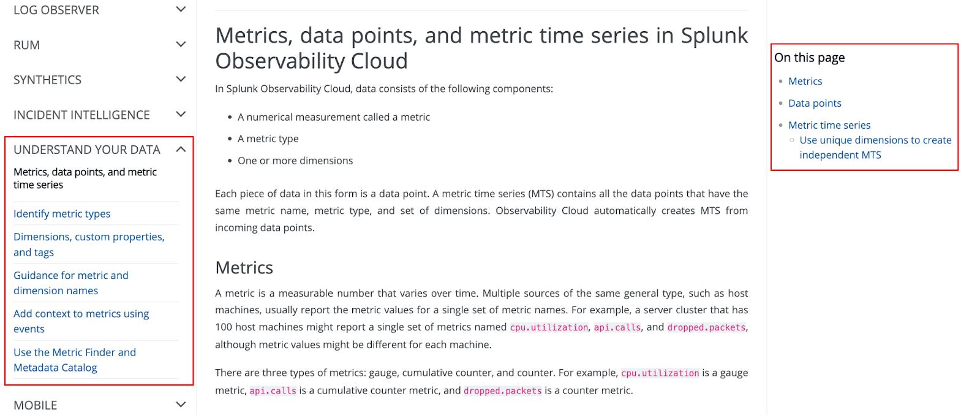
Task: Open Use unique dimensions to create independent MTS
Action: pos(875,147)
